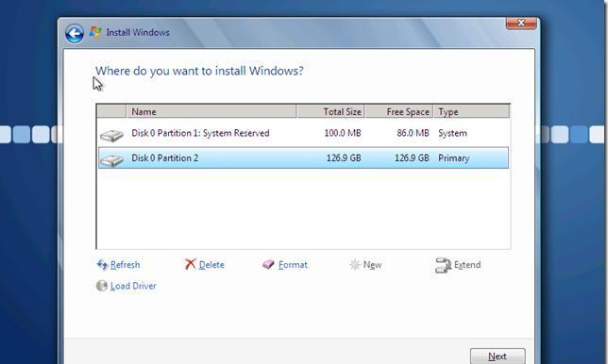This screenshot has width=608, height=364.
Task: Click the Primary type cell
Action: click(454, 158)
